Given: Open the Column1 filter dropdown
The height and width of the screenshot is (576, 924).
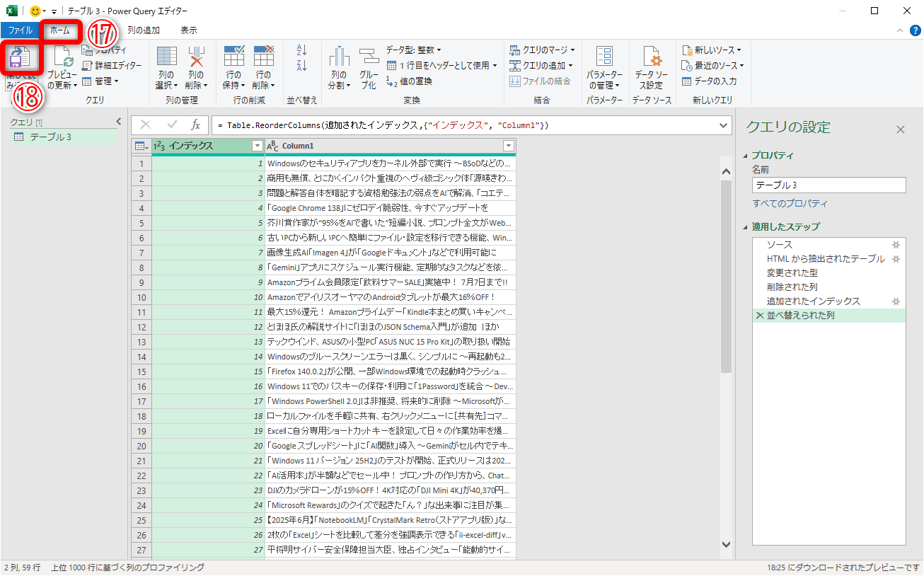Looking at the screenshot, I should coord(508,146).
